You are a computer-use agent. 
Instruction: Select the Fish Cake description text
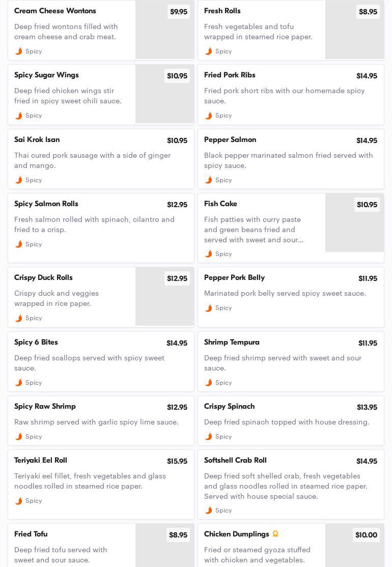(254, 230)
